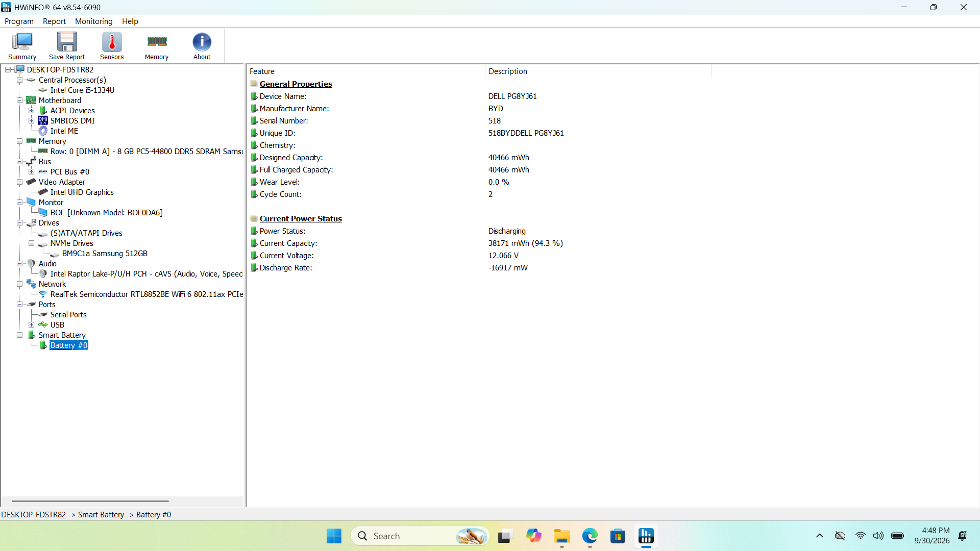Open the About info icon

[202, 46]
